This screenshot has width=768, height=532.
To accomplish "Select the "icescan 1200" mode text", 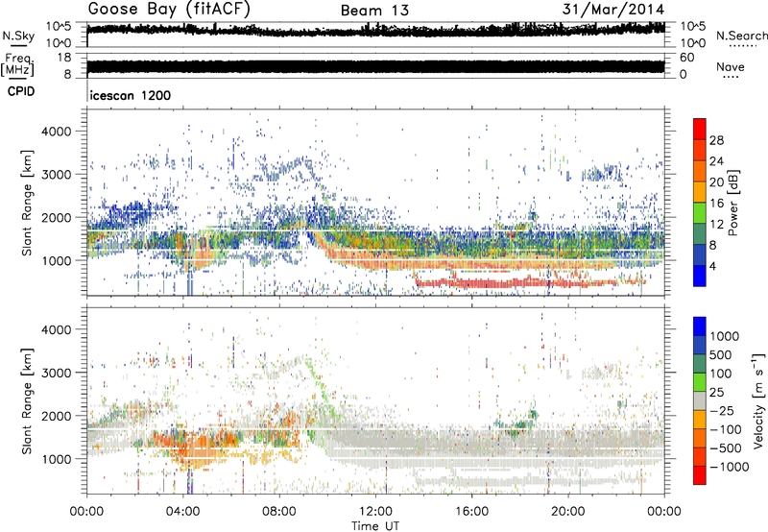I will 131,95.
